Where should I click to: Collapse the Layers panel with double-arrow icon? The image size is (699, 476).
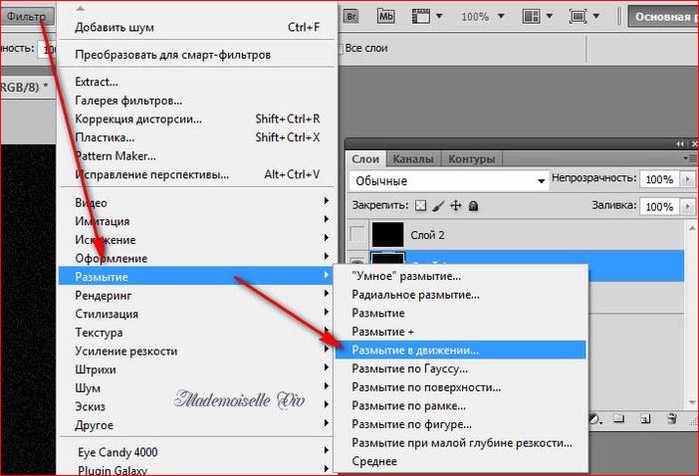679,144
